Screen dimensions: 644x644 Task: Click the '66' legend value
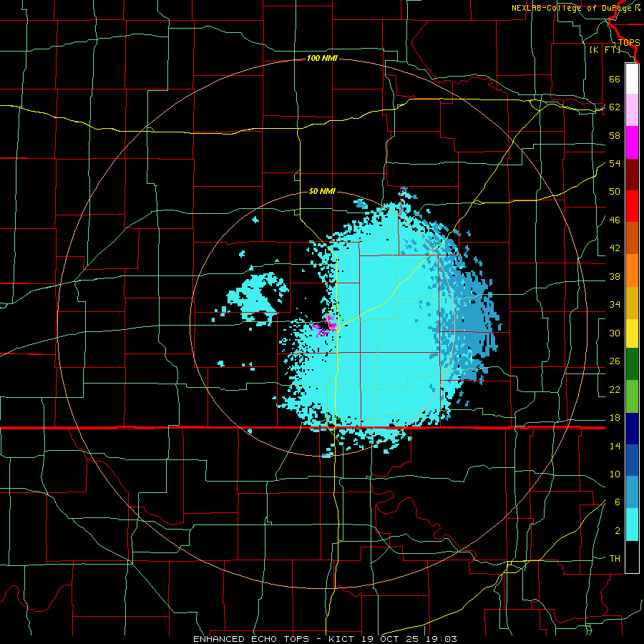click(x=615, y=79)
